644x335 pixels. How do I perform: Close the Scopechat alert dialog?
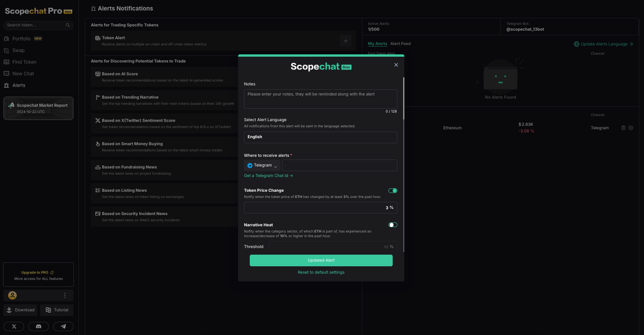tap(396, 65)
